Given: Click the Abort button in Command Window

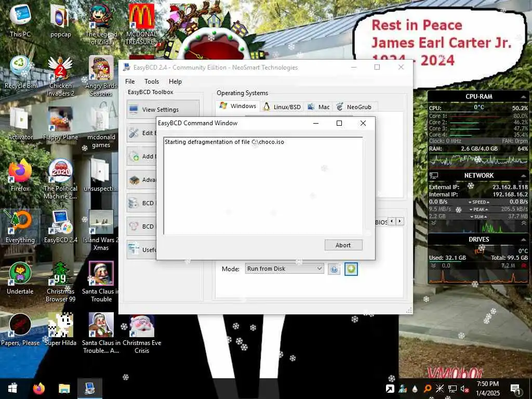Looking at the screenshot, I should (x=343, y=245).
